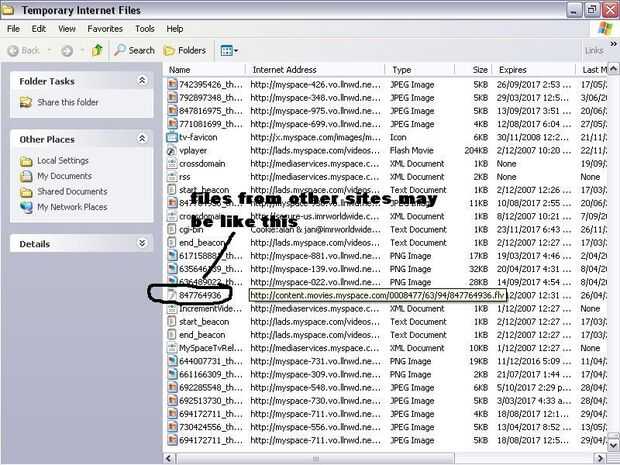
Task: Open the Edit menu
Action: click(39, 29)
